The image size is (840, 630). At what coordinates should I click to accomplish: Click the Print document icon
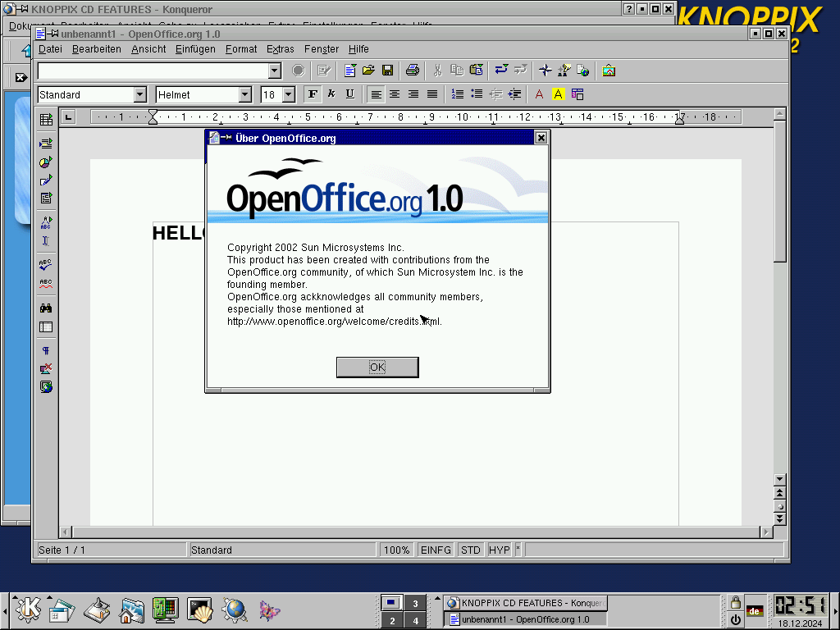(413, 71)
